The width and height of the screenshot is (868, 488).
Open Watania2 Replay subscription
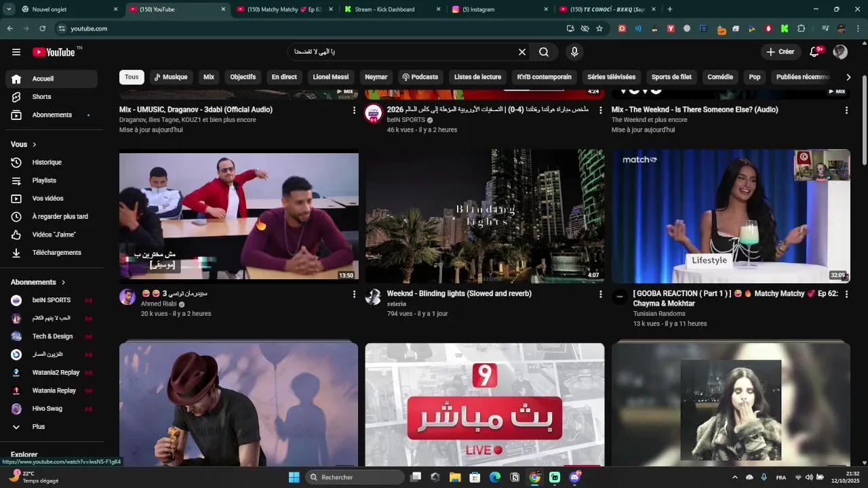coord(52,373)
